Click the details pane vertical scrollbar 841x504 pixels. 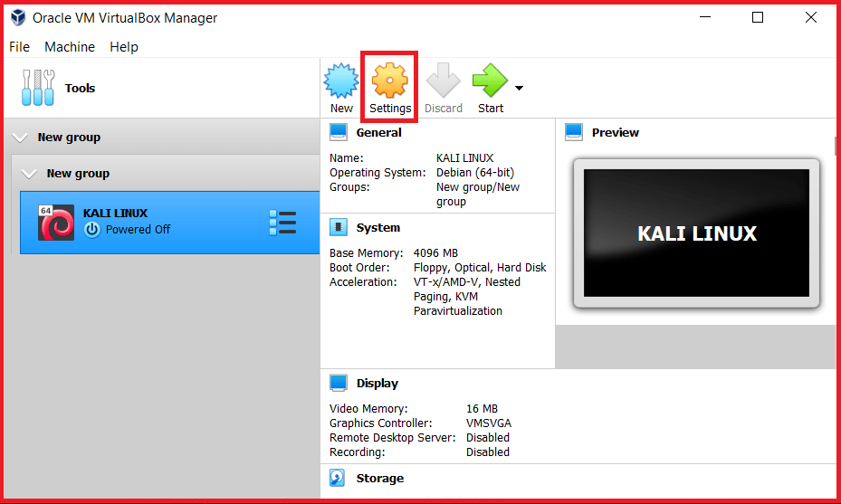tap(836, 147)
